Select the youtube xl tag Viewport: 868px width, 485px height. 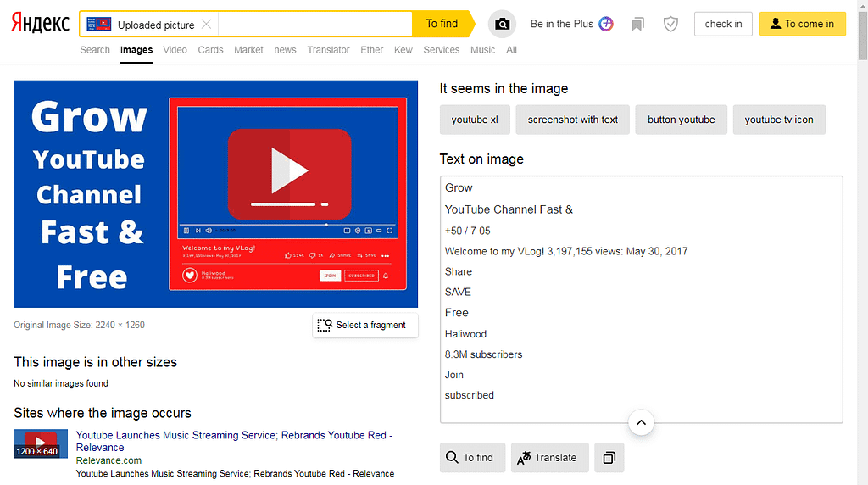475,120
